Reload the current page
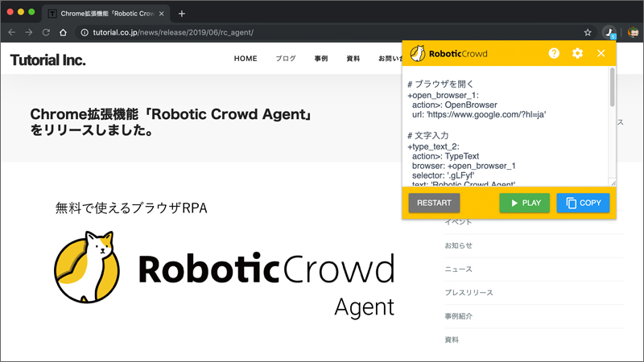The width and height of the screenshot is (644, 362). 46,32
